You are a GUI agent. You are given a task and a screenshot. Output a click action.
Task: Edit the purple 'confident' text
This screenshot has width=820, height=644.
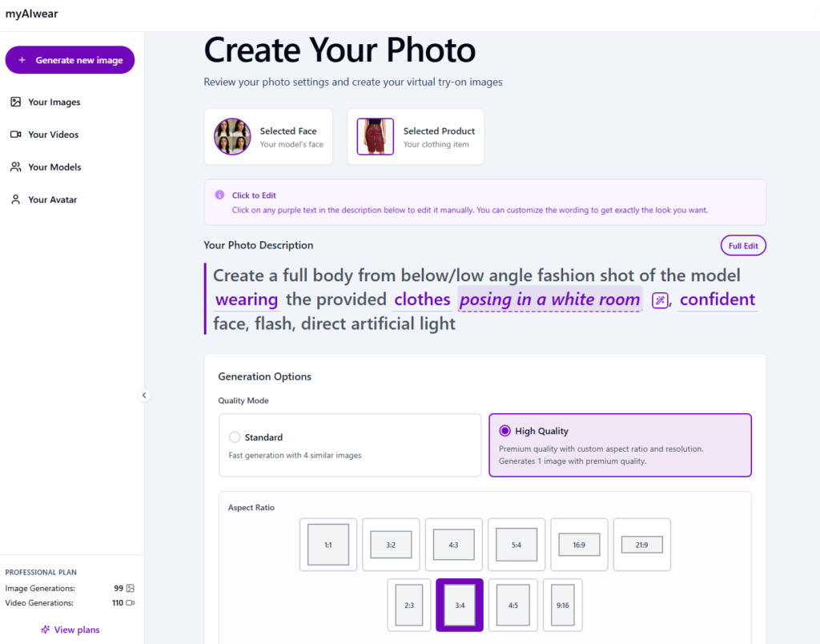[x=717, y=300]
